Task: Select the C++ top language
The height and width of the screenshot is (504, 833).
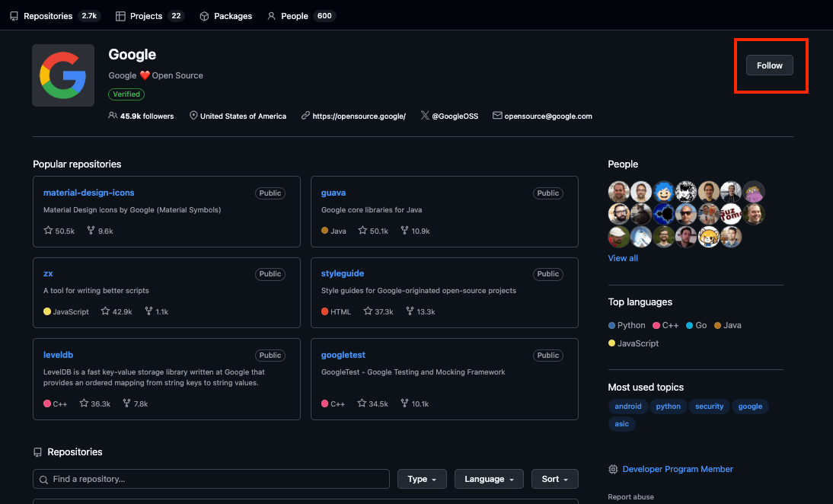Action: pos(665,325)
